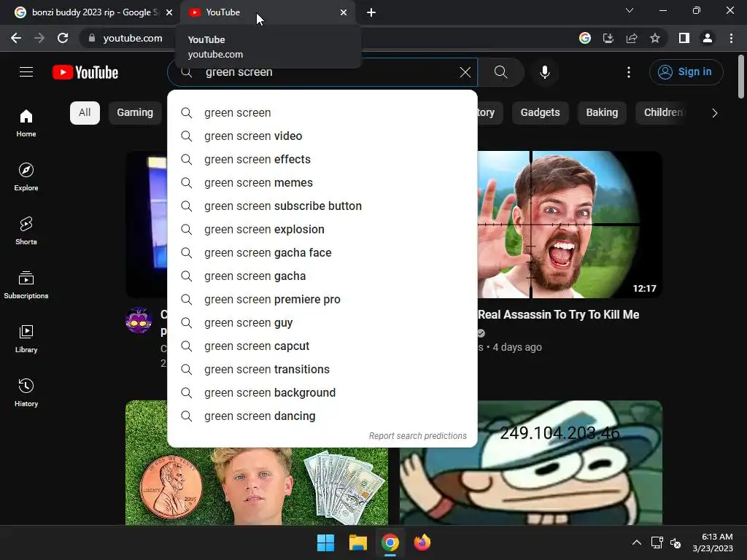This screenshot has width=747, height=560.
Task: Select the Gadgets filter chip
Action: tap(541, 113)
